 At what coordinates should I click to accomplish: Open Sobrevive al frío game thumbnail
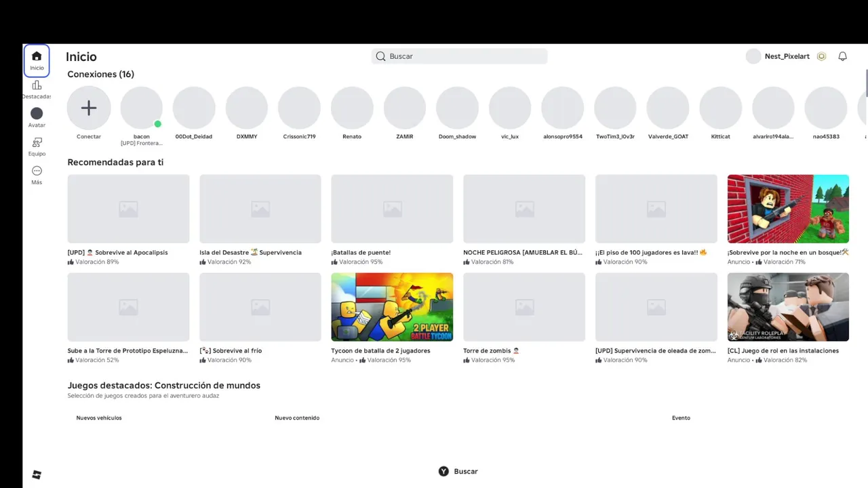(x=260, y=307)
